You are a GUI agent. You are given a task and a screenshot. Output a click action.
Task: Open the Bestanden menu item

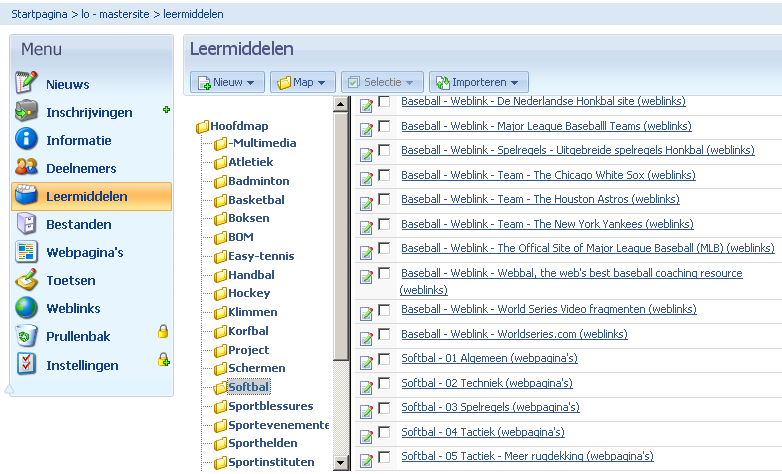pyautogui.click(x=79, y=224)
